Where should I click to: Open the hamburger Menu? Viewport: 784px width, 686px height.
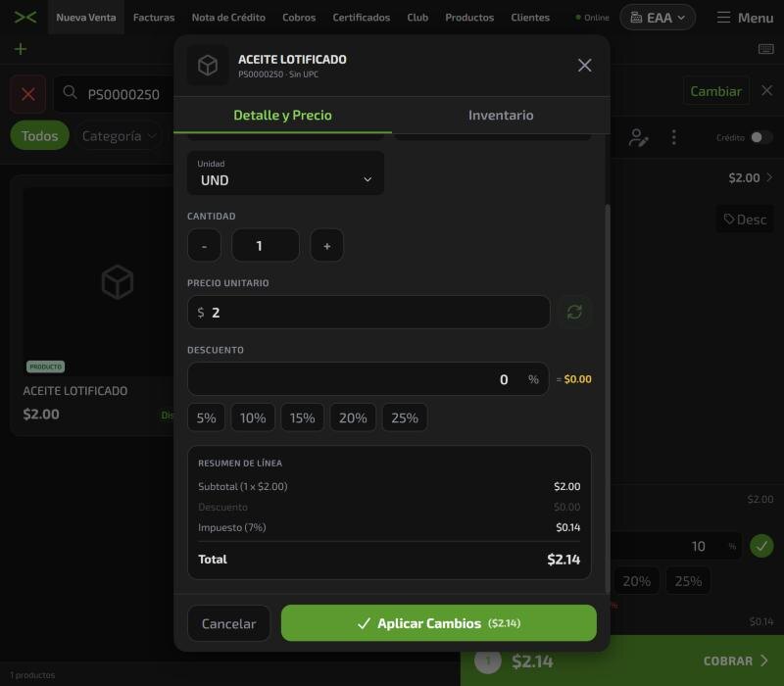pos(745,18)
